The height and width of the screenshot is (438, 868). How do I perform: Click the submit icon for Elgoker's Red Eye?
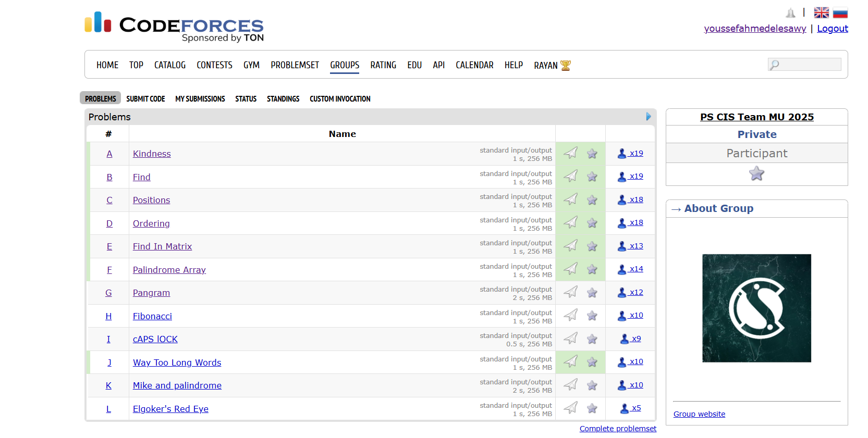point(571,408)
